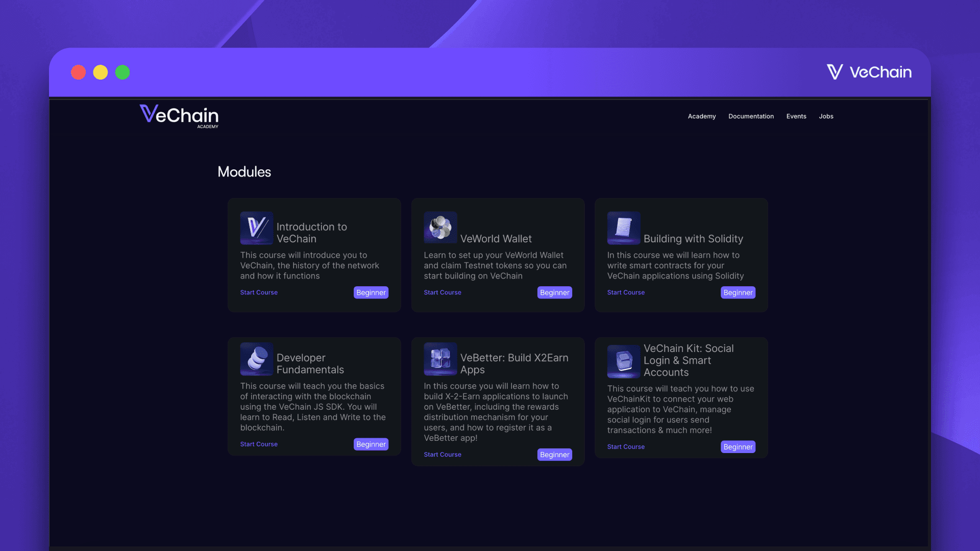Click the Beginner badge on VeBetter card
Image resolution: width=980 pixels, height=551 pixels.
(554, 454)
